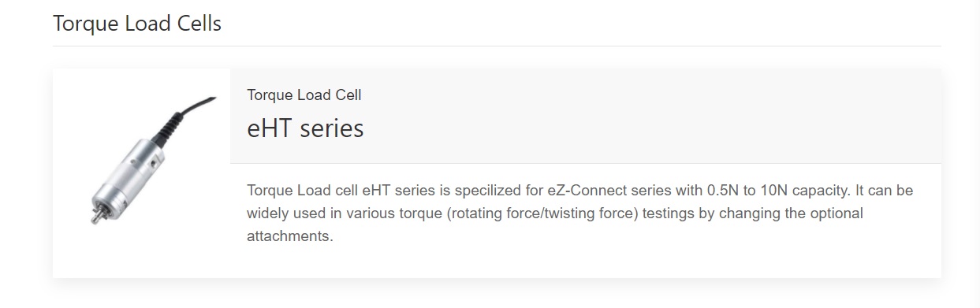Click the Torque Load Cell category label
980x308 pixels.
point(304,95)
